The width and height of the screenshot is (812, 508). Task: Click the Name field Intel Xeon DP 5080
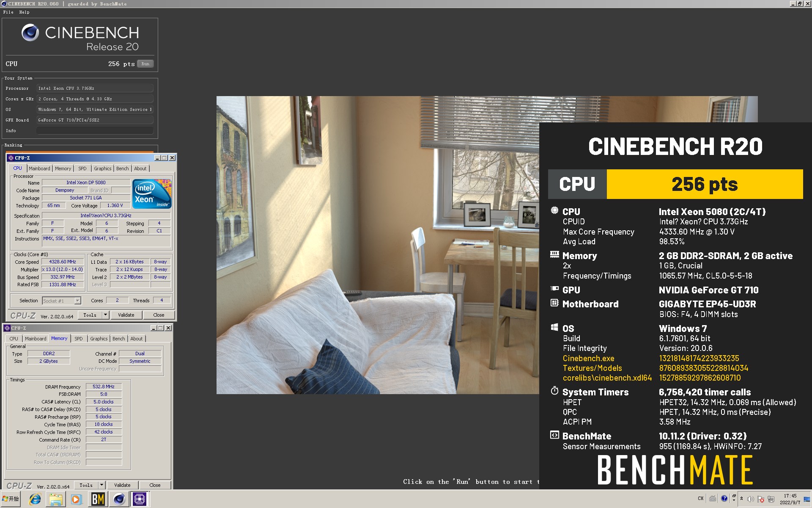(86, 183)
